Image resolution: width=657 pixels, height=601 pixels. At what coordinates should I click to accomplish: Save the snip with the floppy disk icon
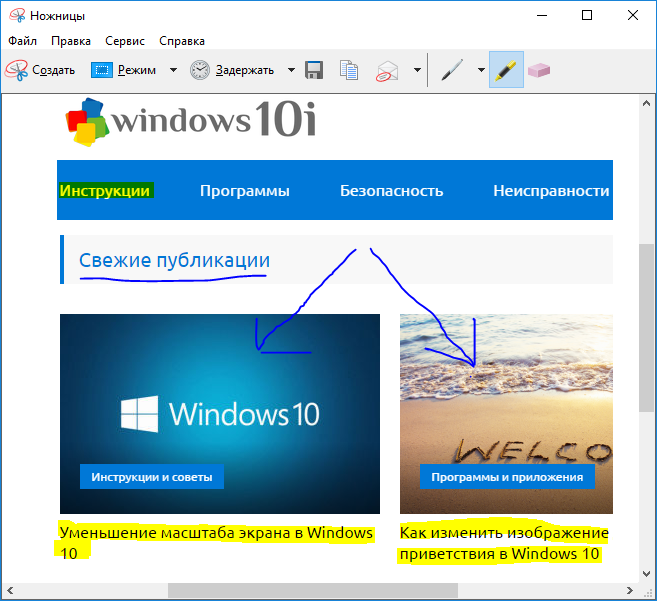314,70
